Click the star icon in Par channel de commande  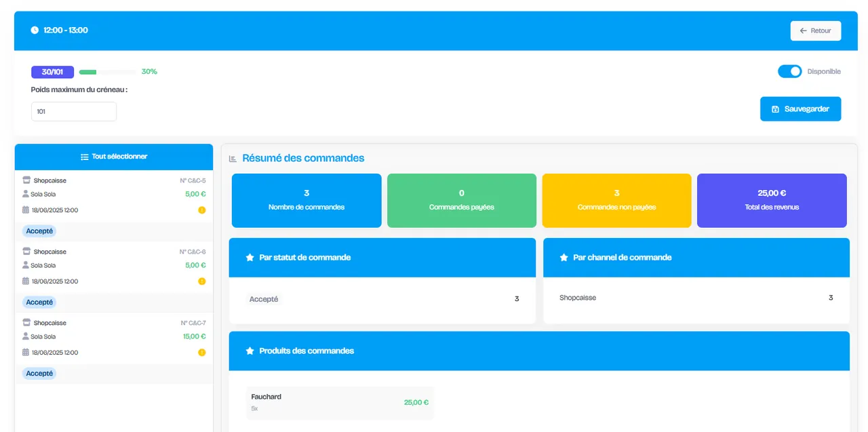point(564,258)
